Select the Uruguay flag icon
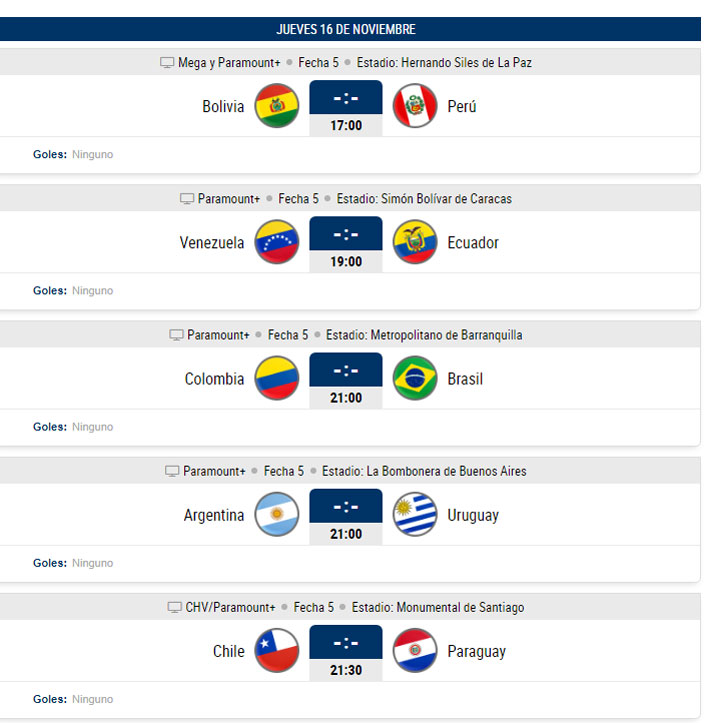710x723 pixels. point(415,515)
